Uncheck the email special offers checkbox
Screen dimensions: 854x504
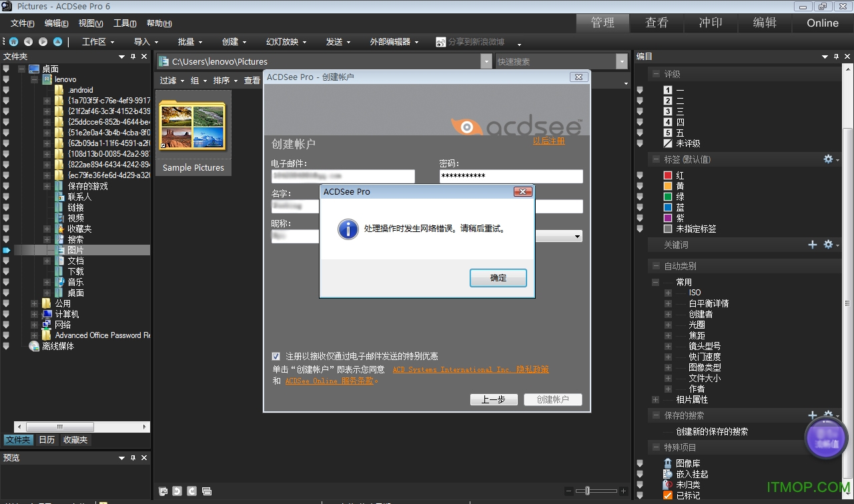click(x=276, y=356)
